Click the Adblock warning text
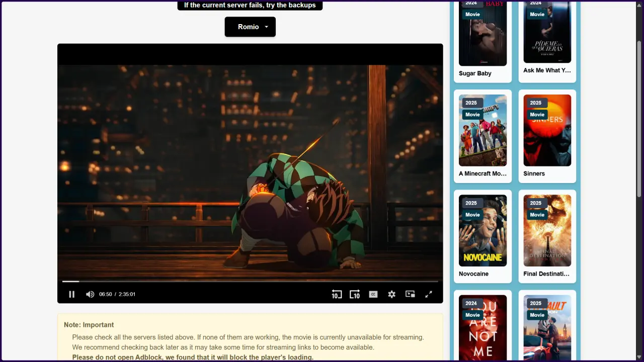644x362 pixels. [x=193, y=357]
